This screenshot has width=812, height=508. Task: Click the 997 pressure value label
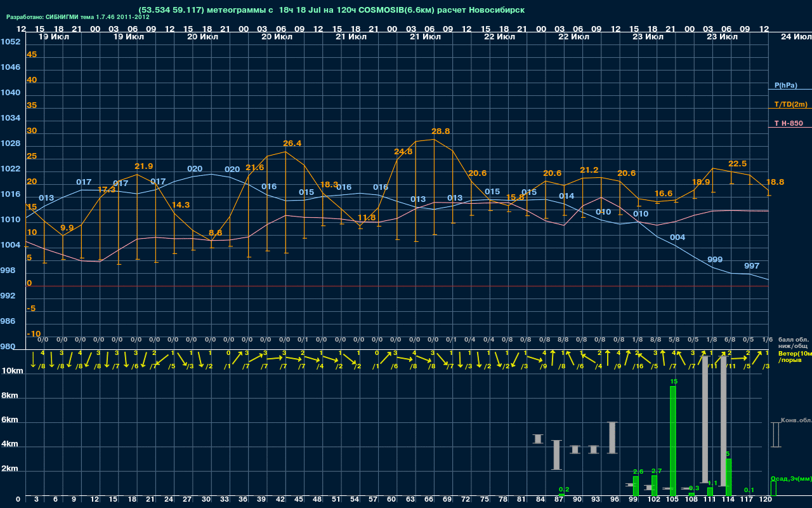pos(752,265)
